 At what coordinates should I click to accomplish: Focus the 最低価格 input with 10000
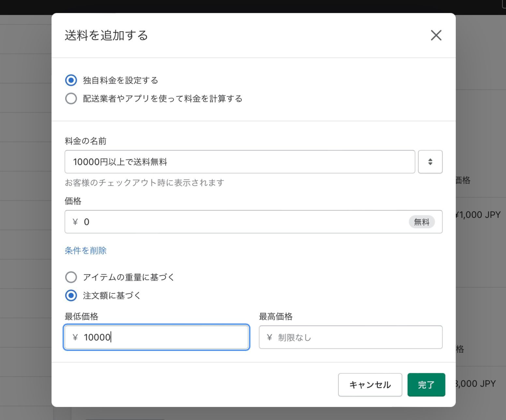157,337
